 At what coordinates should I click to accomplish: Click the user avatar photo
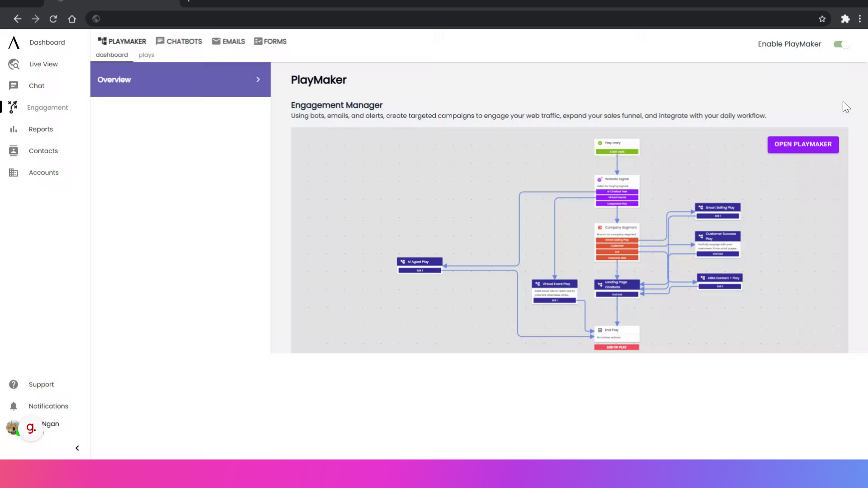(12, 427)
